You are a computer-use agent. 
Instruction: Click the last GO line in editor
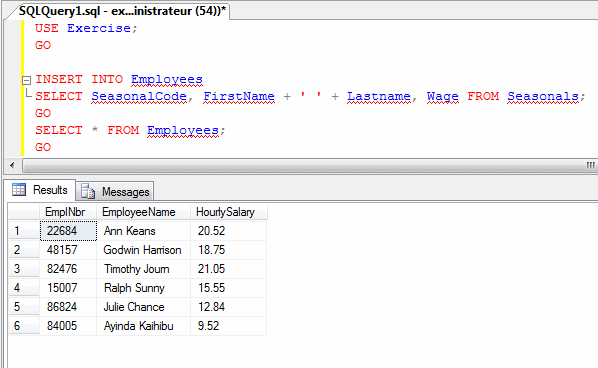(43, 147)
